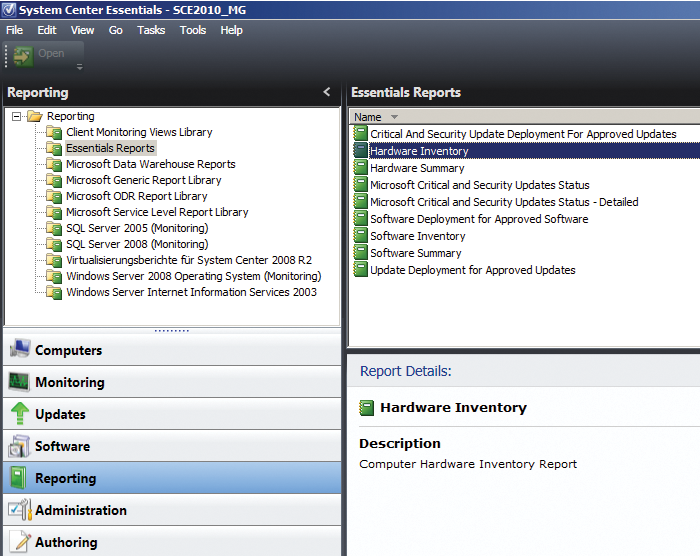Screen dimensions: 700x556
Task: Click the green Open toolbar icon
Action: tap(23, 54)
